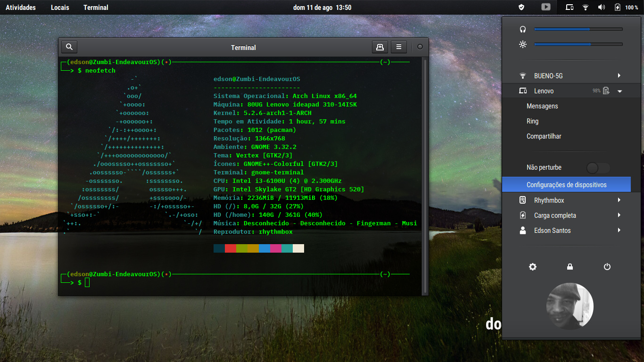Click the battery icon beside Carga completa
This screenshot has width=644, height=362.
[523, 215]
